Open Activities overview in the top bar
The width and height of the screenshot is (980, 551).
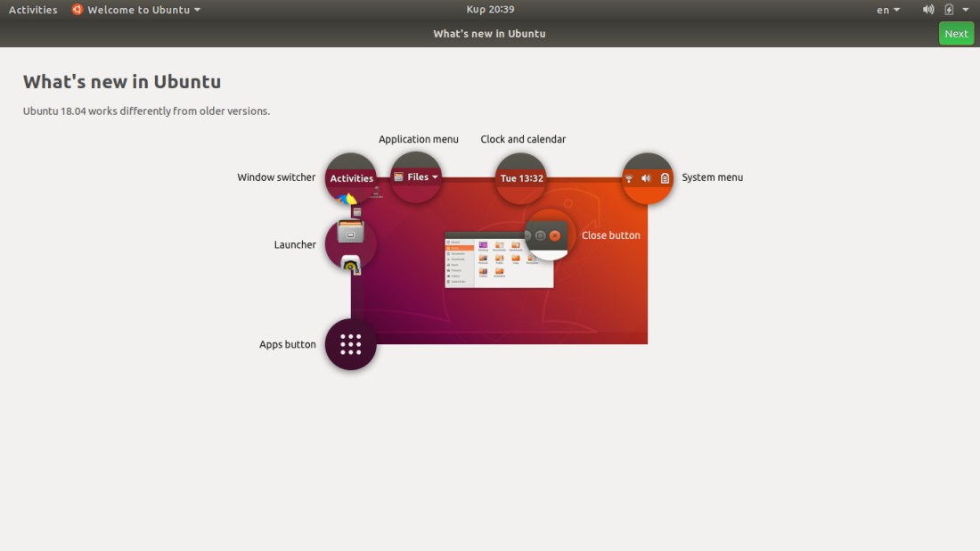33,10
